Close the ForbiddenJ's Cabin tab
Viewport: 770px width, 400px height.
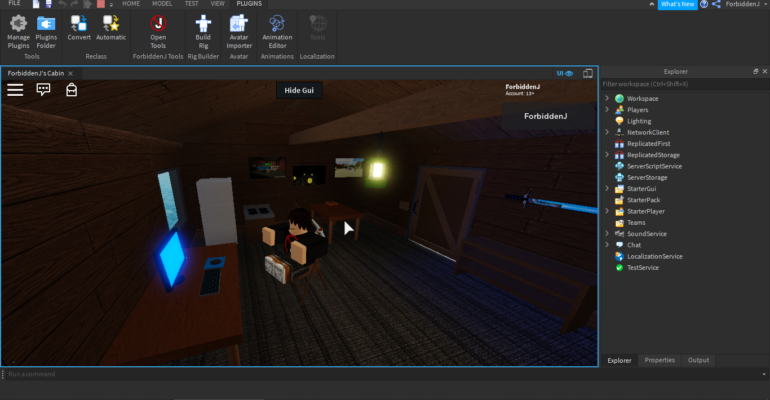click(x=71, y=74)
